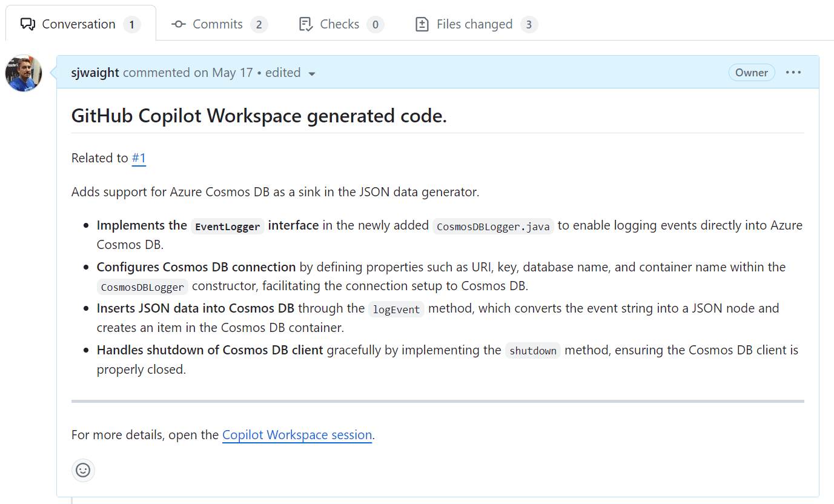Click 'Configures Cosmos DB connection' bold text

pyautogui.click(x=196, y=267)
